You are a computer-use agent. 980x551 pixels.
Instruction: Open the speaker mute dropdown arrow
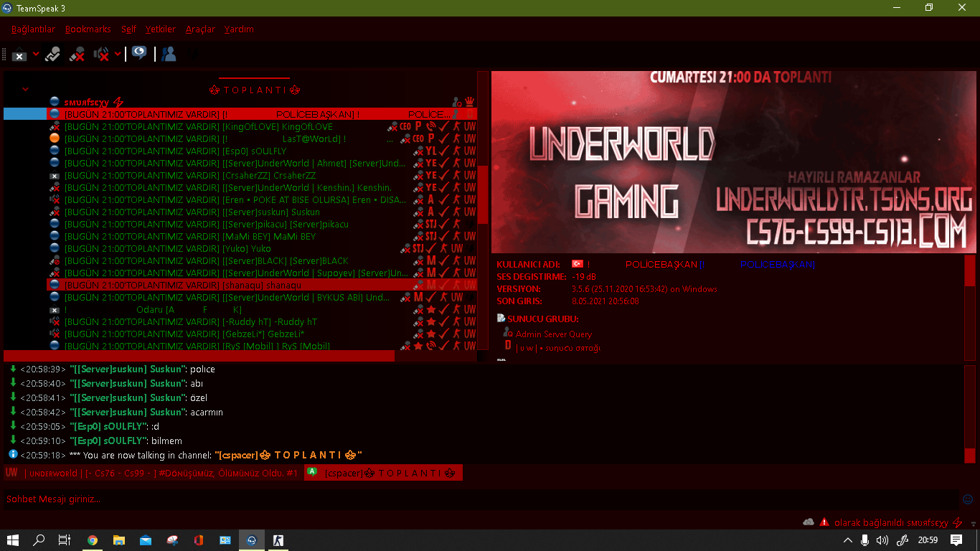[x=118, y=54]
